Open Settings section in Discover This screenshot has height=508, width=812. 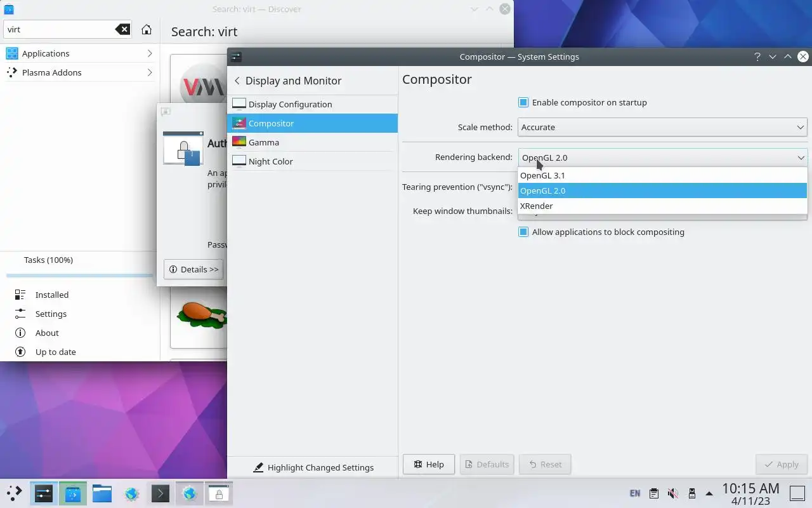pyautogui.click(x=79, y=314)
